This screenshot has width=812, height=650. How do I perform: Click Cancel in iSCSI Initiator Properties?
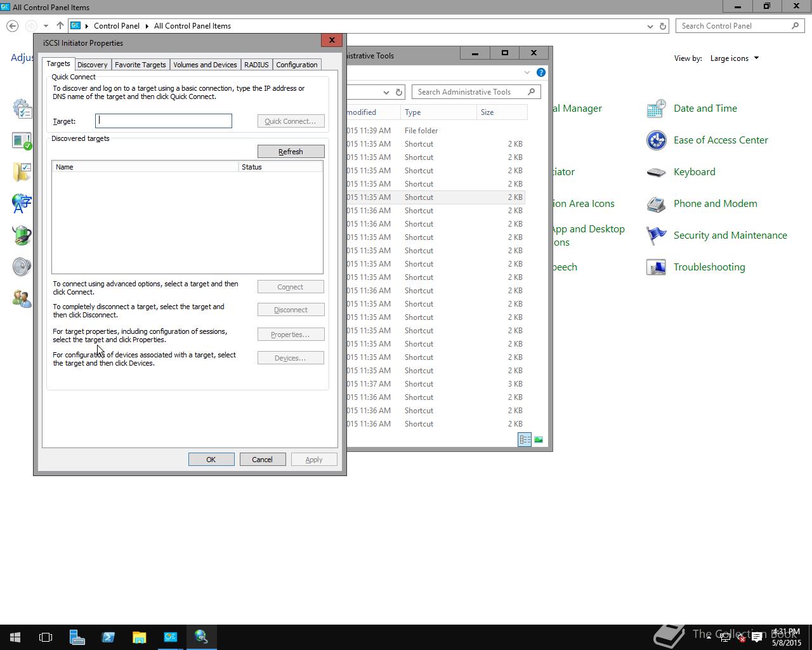coord(262,460)
